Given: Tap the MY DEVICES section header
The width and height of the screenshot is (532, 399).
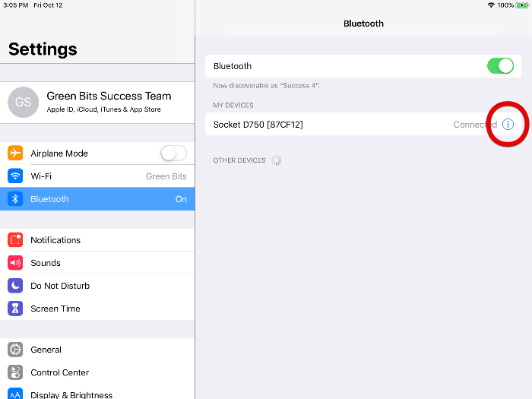Looking at the screenshot, I should coord(233,105).
